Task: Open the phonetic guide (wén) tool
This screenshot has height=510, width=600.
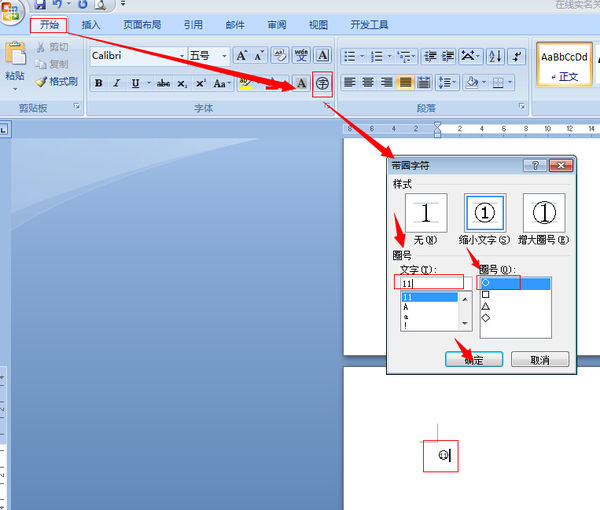Action: coord(301,56)
